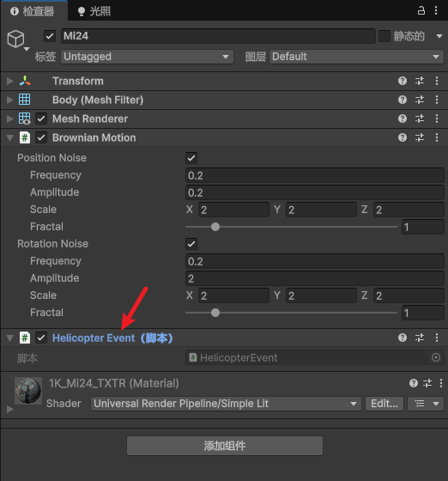Toggle the Position Noise checkbox

(191, 158)
